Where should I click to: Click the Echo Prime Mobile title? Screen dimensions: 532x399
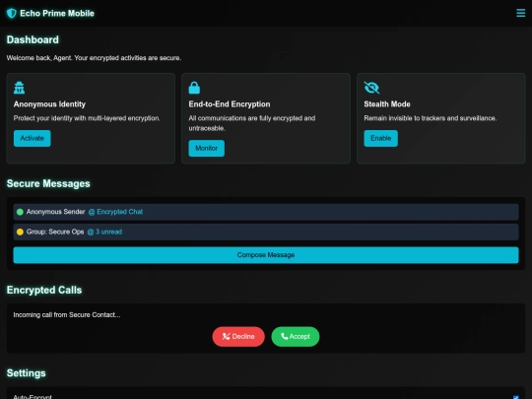point(57,13)
